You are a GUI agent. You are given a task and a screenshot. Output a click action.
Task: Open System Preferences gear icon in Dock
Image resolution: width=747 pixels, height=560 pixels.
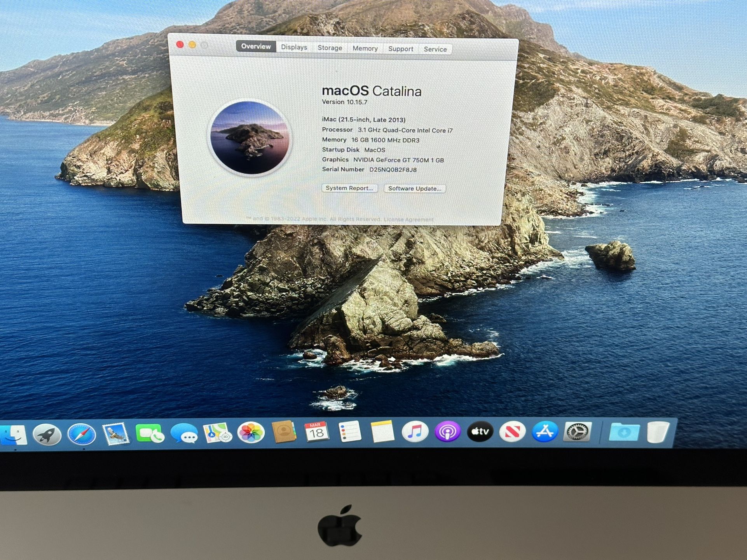click(x=578, y=431)
